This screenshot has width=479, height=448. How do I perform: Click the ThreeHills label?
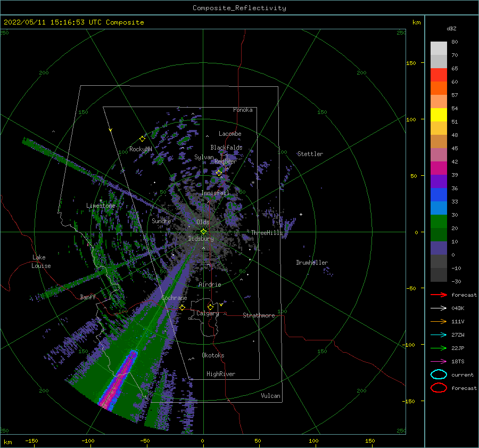(x=267, y=233)
